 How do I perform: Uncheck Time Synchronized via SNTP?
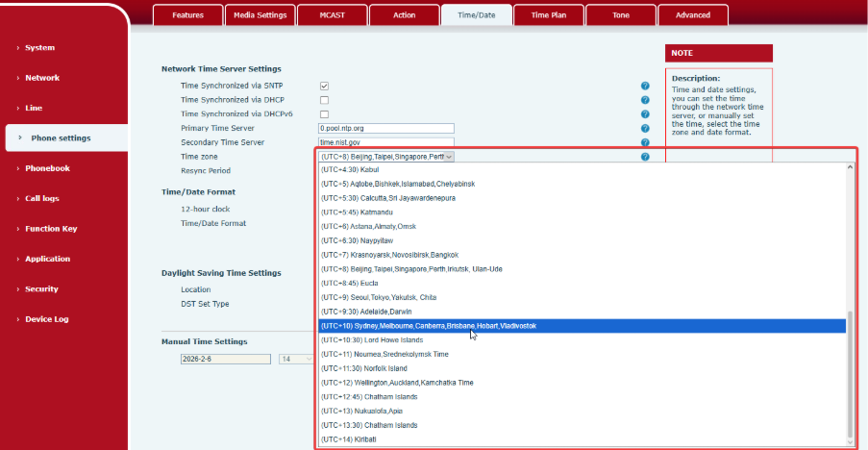tap(324, 86)
